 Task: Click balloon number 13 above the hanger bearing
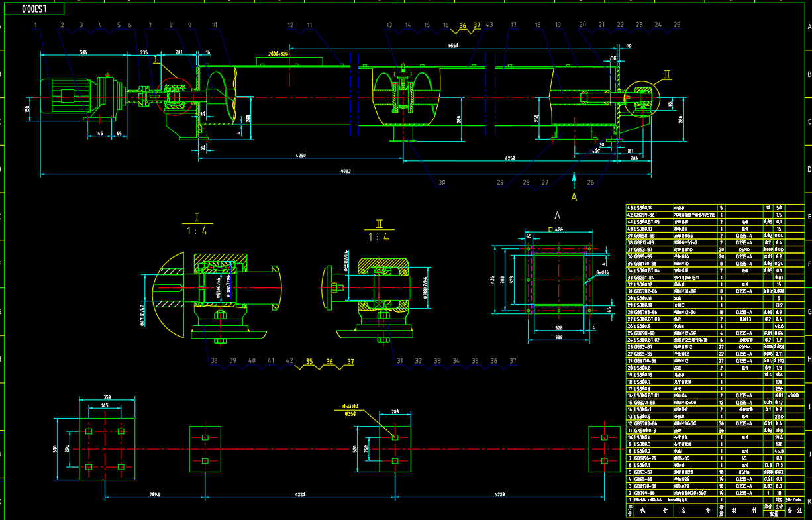(x=389, y=25)
